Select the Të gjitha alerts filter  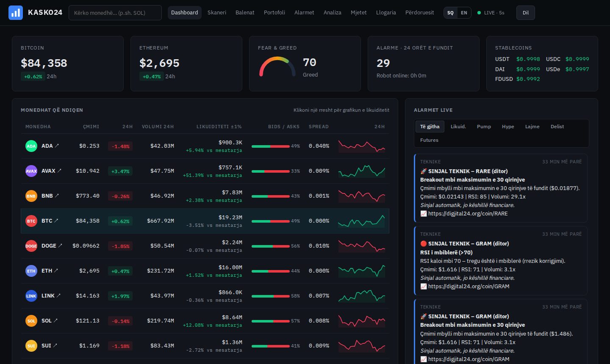pos(430,127)
